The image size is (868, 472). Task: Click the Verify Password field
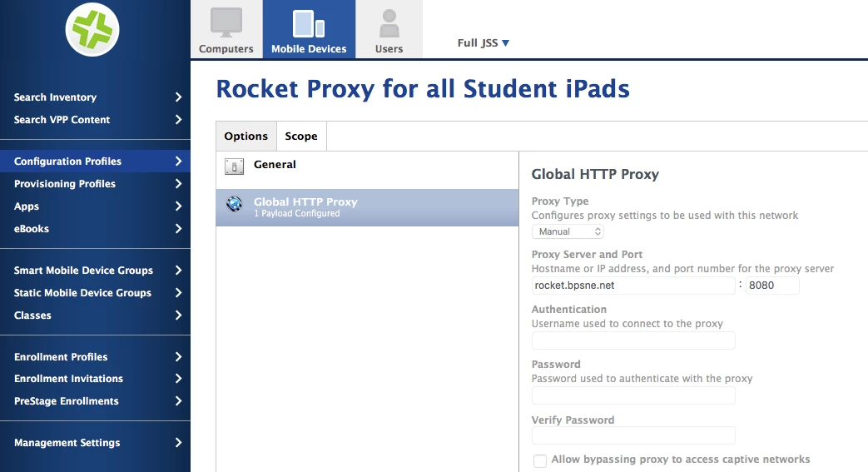[633, 435]
